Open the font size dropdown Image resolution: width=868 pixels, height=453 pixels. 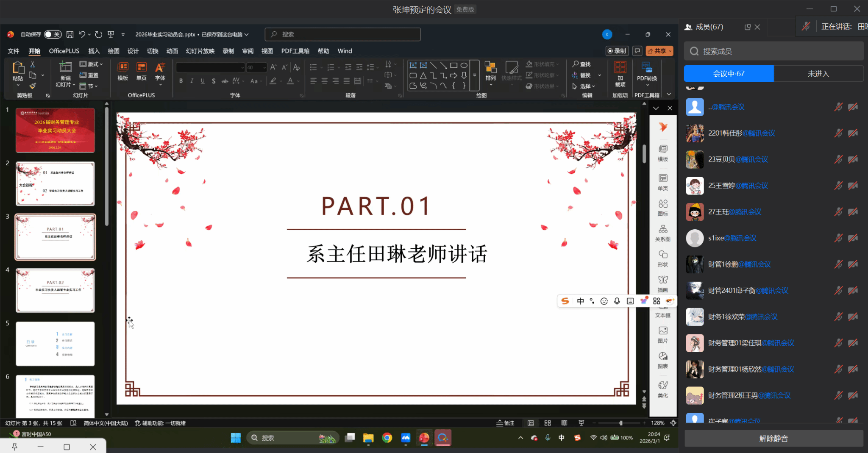coord(264,67)
